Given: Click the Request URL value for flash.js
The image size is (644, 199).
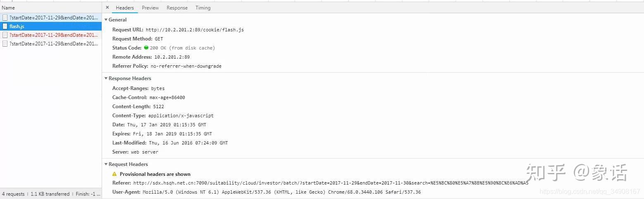Looking at the screenshot, I should [195, 30].
